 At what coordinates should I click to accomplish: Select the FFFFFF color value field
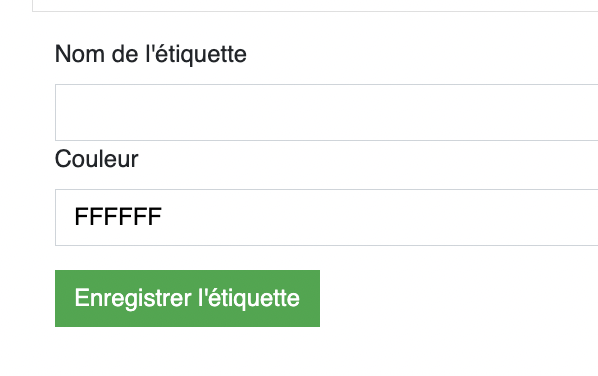326,217
